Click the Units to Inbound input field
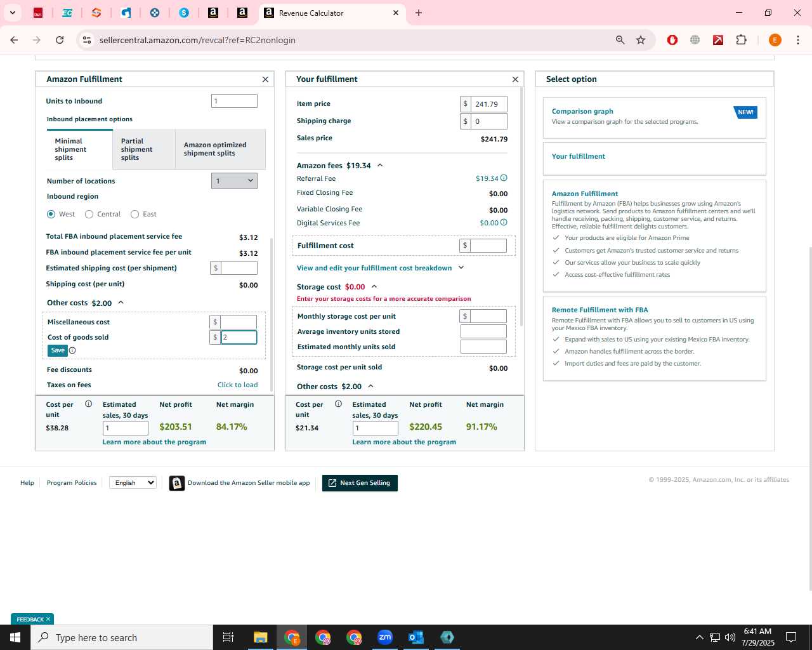Image resolution: width=812 pixels, height=650 pixels. coord(234,101)
